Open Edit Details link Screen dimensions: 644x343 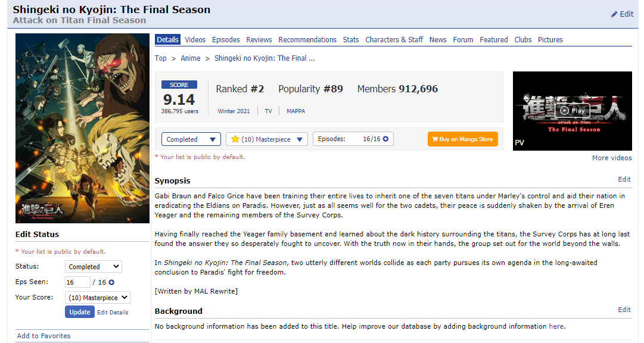coord(113,312)
